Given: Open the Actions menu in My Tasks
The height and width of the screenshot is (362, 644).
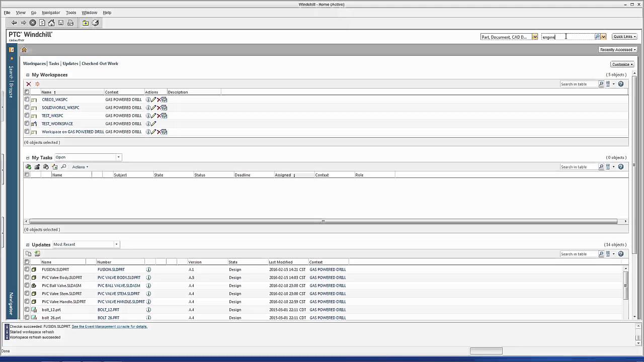Looking at the screenshot, I should point(80,167).
